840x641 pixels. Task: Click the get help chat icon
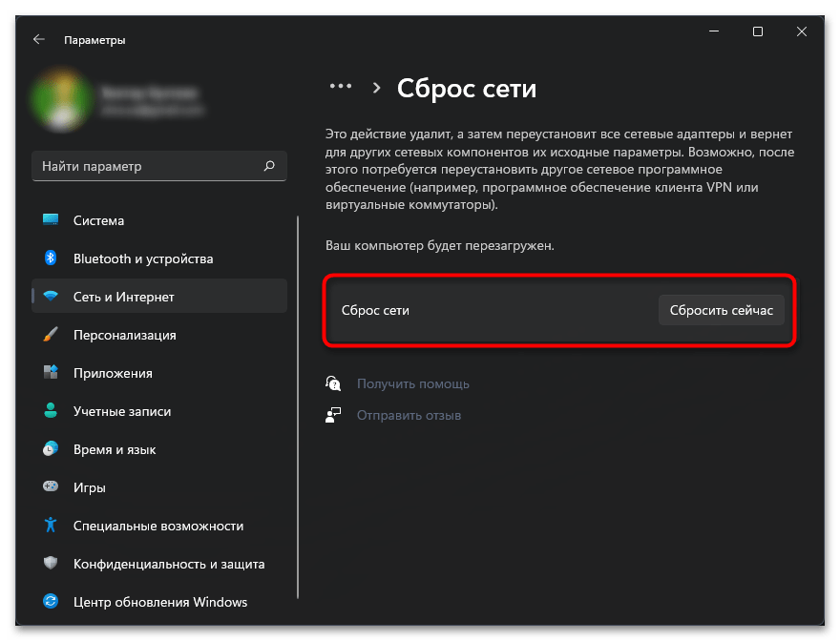[333, 383]
